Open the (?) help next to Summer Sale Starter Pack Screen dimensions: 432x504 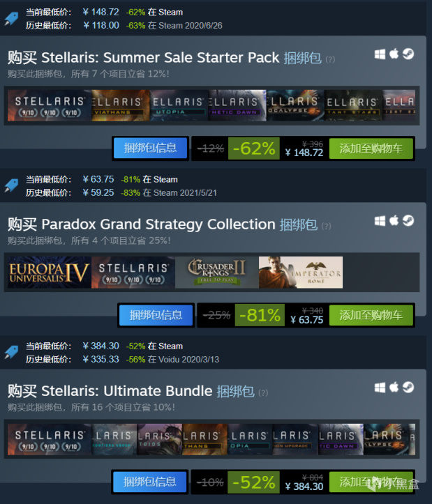330,59
